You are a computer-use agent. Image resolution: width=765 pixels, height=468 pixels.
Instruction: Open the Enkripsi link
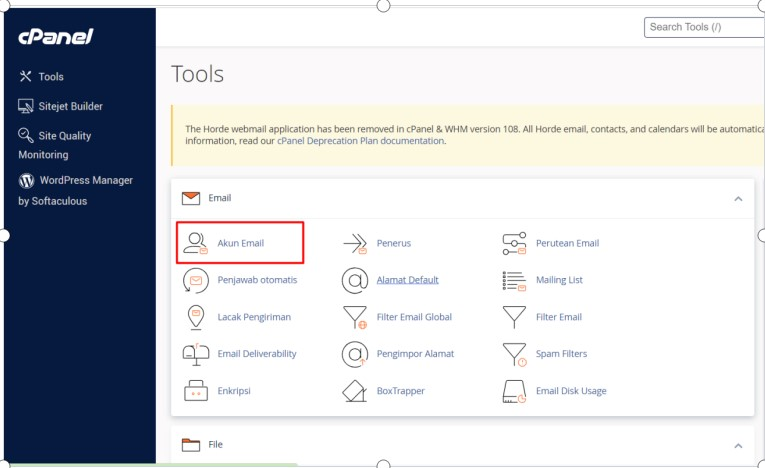point(234,391)
